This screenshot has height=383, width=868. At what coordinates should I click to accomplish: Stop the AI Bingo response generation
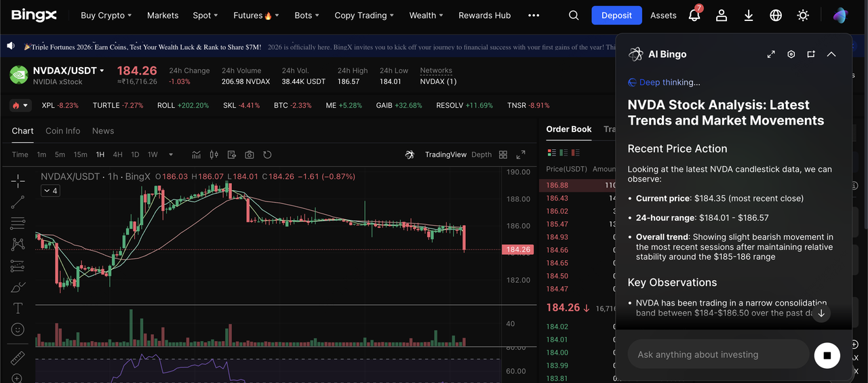click(827, 355)
